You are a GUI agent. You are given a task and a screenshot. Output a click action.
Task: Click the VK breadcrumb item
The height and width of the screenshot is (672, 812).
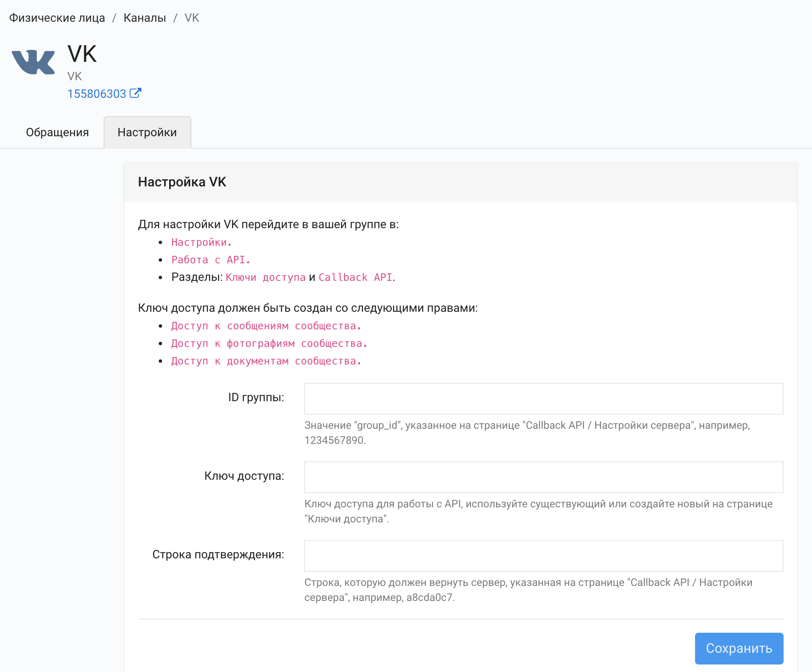coord(192,18)
